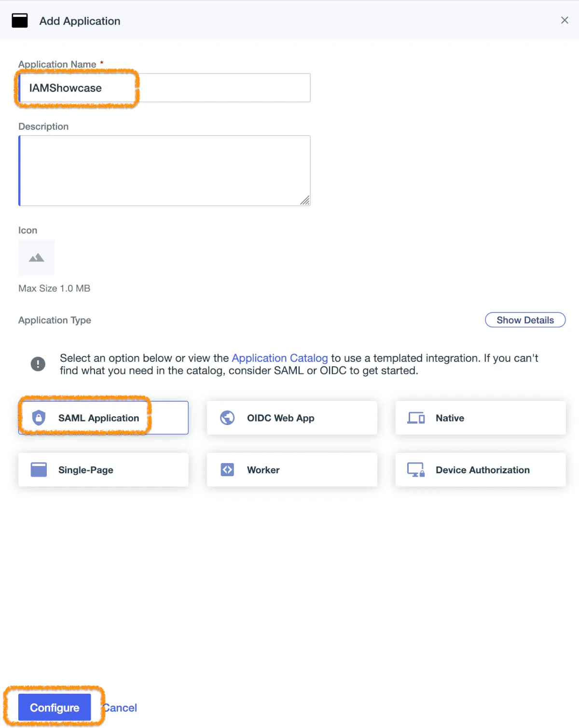Select SAML Application type option
This screenshot has width=579, height=728.
[103, 418]
